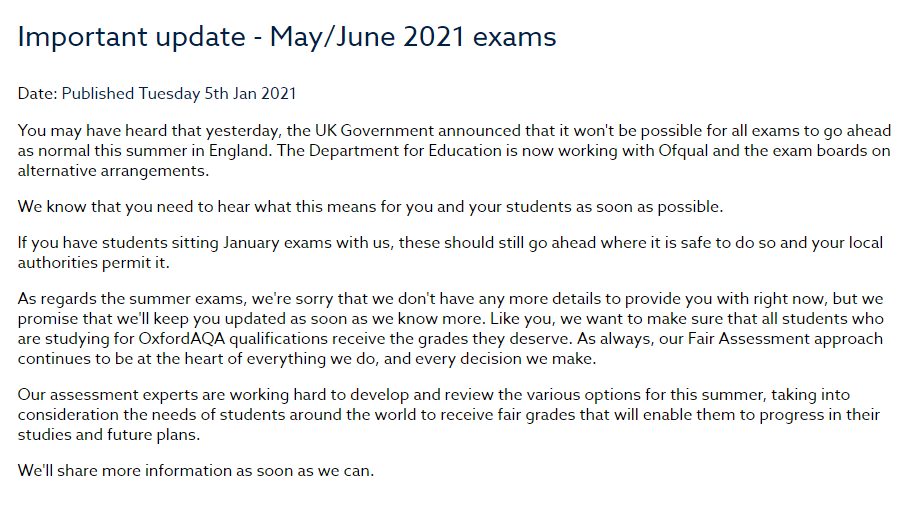The height and width of the screenshot is (516, 912).
Task: Click the word 'Ofqual' in the text
Action: [683, 151]
